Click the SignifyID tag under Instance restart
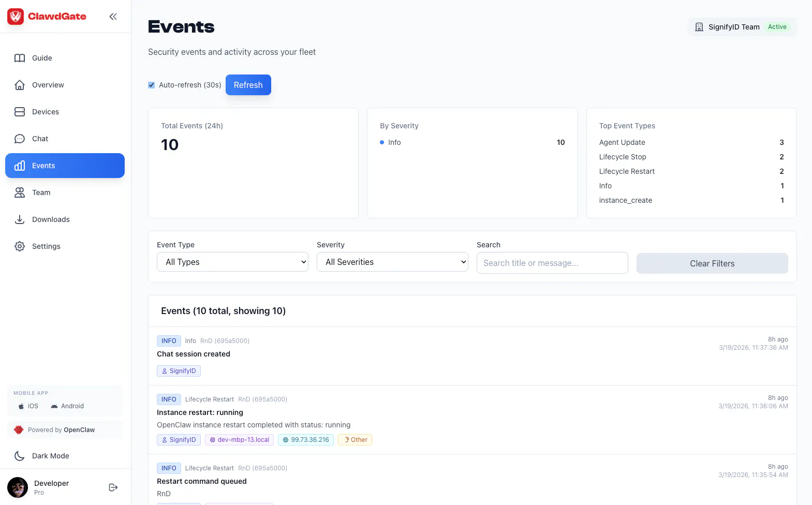 [179, 440]
